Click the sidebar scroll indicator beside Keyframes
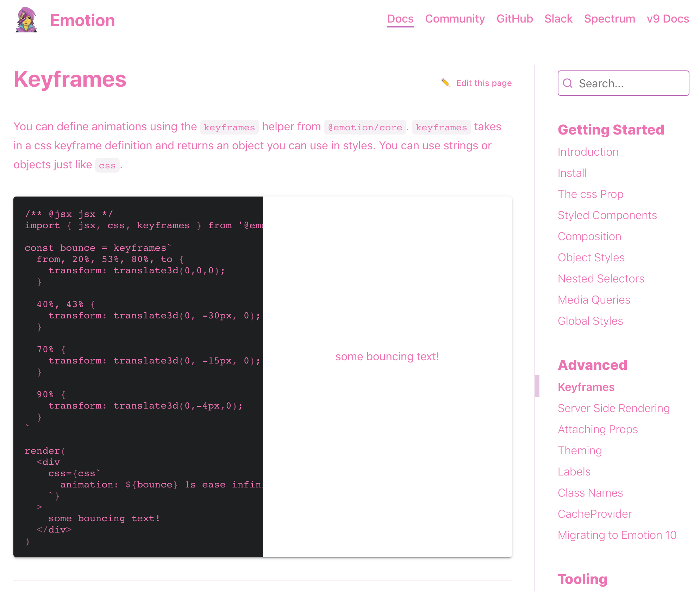 pyautogui.click(x=537, y=386)
